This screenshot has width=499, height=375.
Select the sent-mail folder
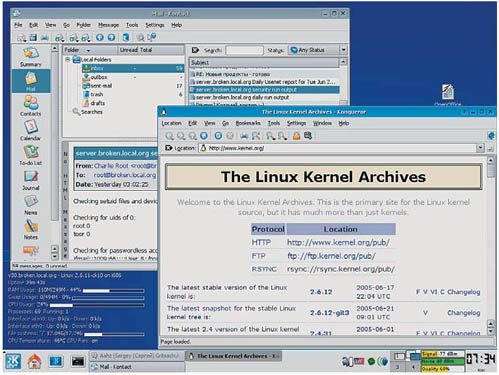click(x=101, y=86)
